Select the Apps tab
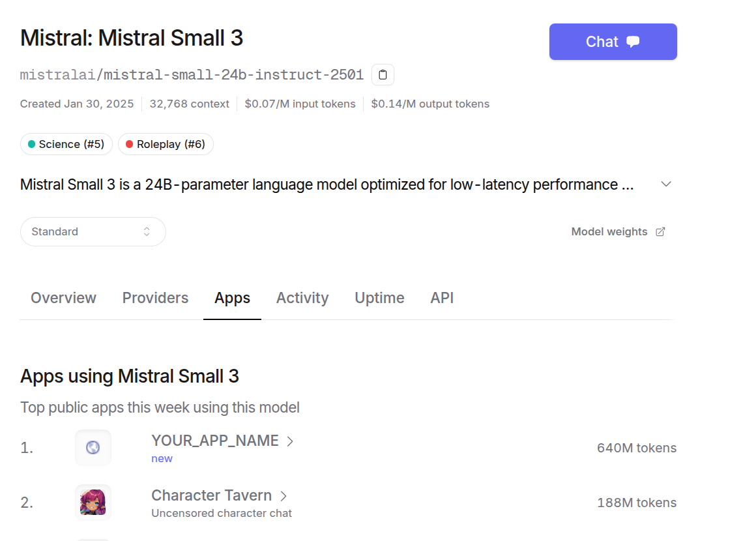756x541 pixels. point(233,298)
